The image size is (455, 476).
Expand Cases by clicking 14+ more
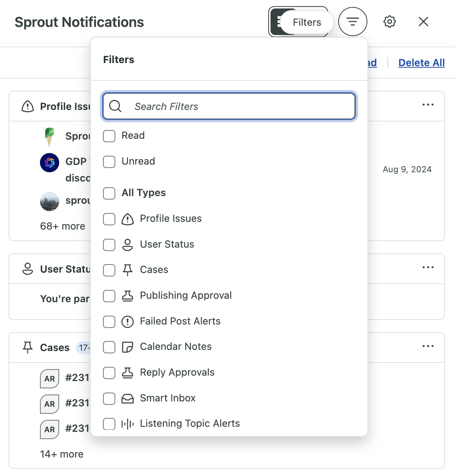[x=61, y=454]
